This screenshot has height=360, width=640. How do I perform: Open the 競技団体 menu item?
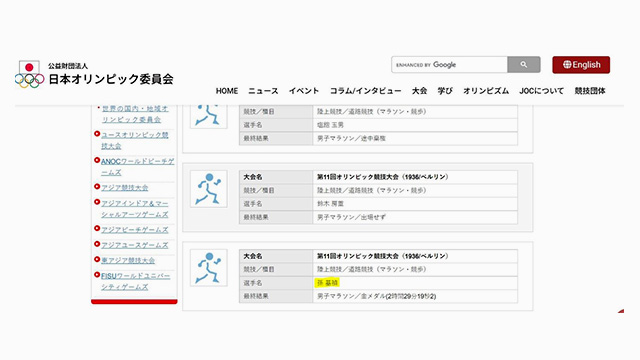tap(590, 91)
